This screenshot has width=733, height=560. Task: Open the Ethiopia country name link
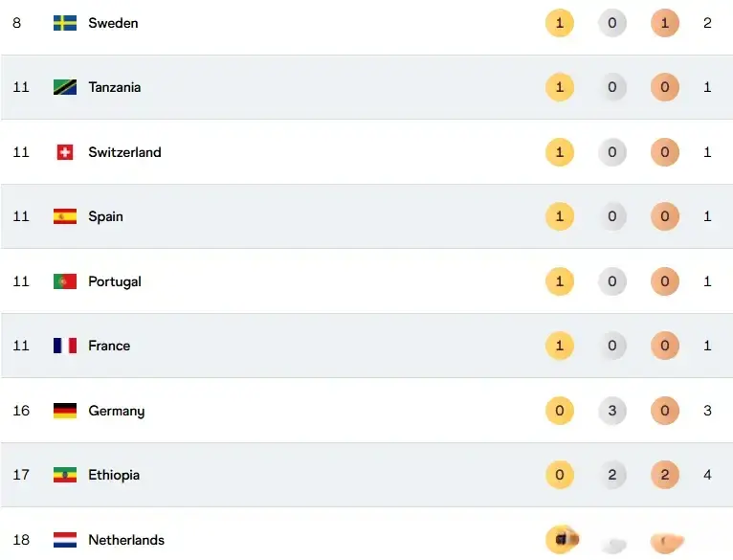[114, 475]
